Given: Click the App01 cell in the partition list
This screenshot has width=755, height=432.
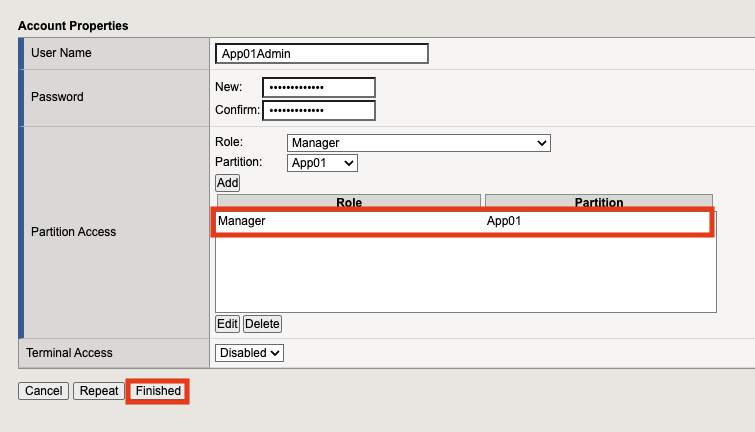Looking at the screenshot, I should (504, 221).
